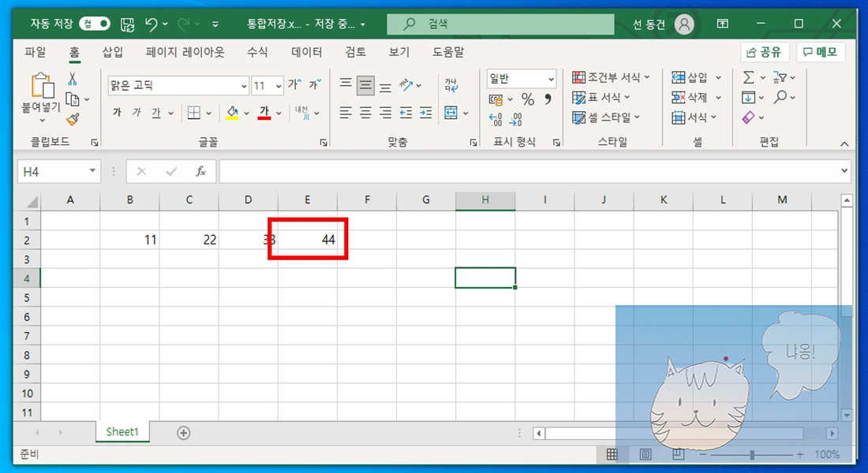Viewport: 868px width, 473px height.
Task: Click the Comma Style icon
Action: click(548, 99)
